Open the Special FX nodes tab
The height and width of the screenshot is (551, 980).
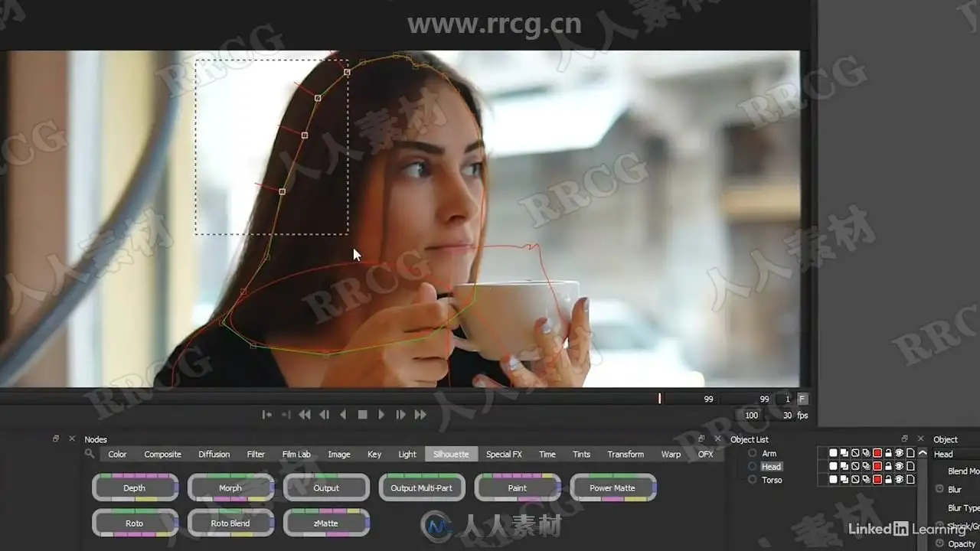pos(504,454)
